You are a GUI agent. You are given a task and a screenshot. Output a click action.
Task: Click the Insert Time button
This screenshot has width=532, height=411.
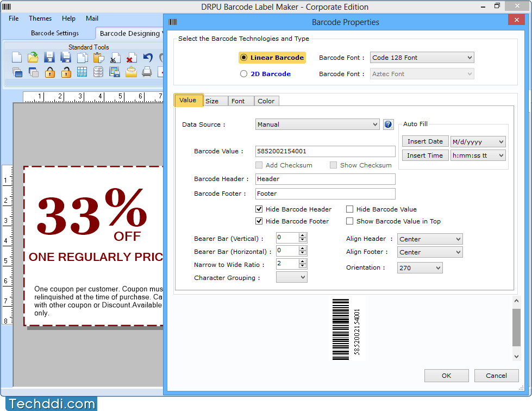425,155
